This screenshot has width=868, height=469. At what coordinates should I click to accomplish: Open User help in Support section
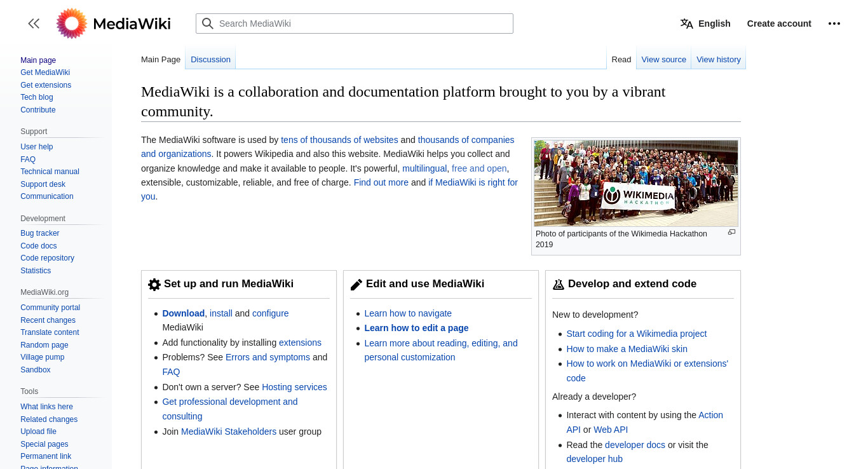pos(37,147)
